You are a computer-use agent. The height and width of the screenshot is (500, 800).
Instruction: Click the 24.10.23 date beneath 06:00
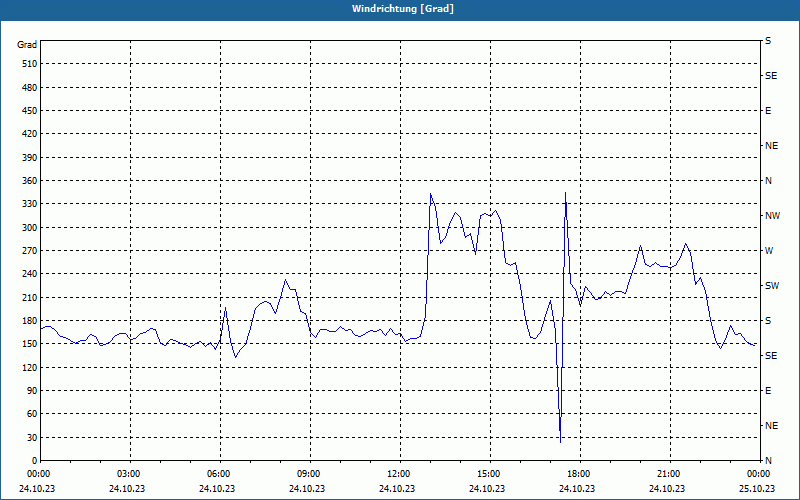click(x=217, y=488)
